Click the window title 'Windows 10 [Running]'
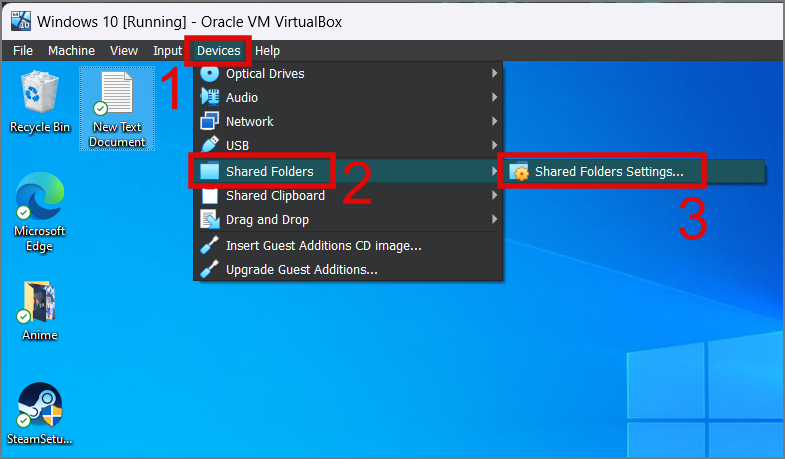Screen dimensions: 785x459 [x=112, y=22]
